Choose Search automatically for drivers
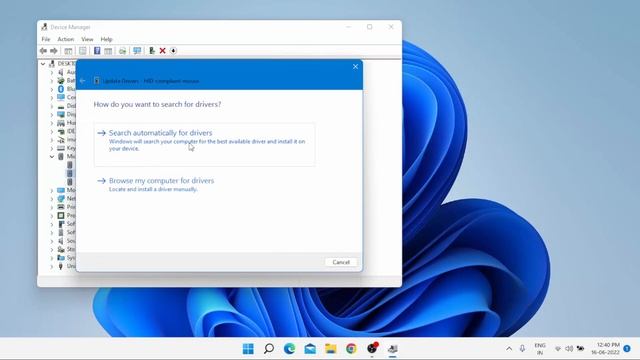 204,144
